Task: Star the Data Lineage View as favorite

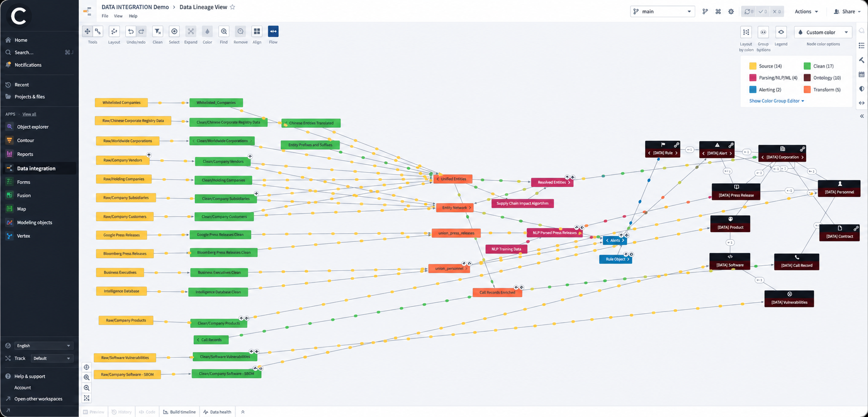Action: (x=233, y=7)
